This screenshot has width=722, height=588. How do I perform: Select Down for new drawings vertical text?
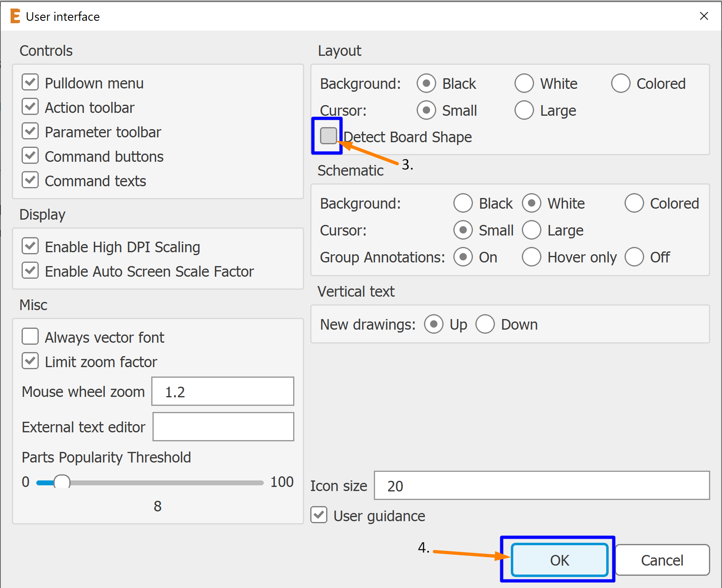[485, 324]
